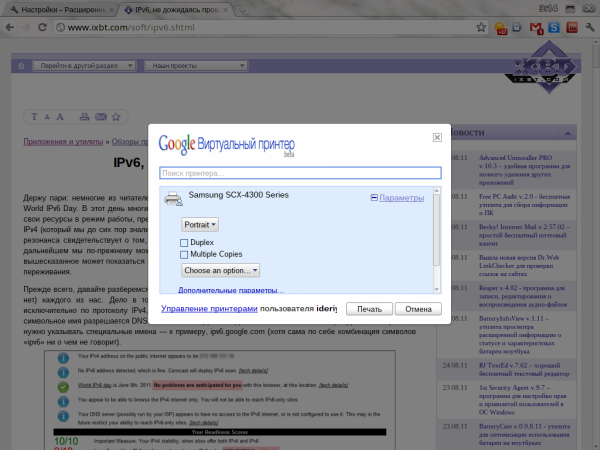600x450 pixels.
Task: Click the article printer icon
Action: pos(84,117)
